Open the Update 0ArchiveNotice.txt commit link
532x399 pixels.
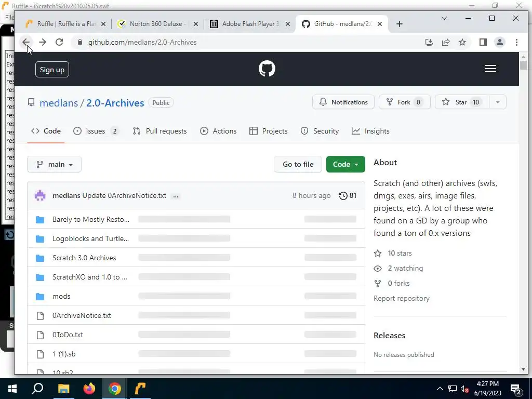[x=124, y=195]
